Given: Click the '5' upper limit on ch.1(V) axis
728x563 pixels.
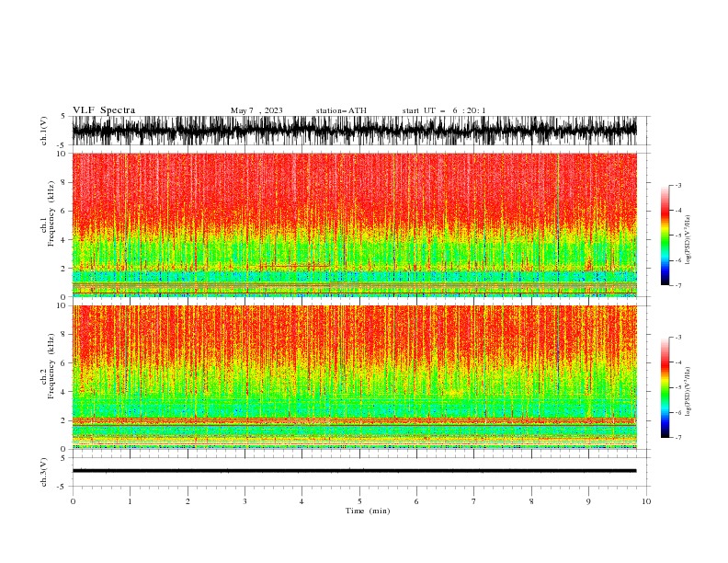Looking at the screenshot, I should (63, 116).
